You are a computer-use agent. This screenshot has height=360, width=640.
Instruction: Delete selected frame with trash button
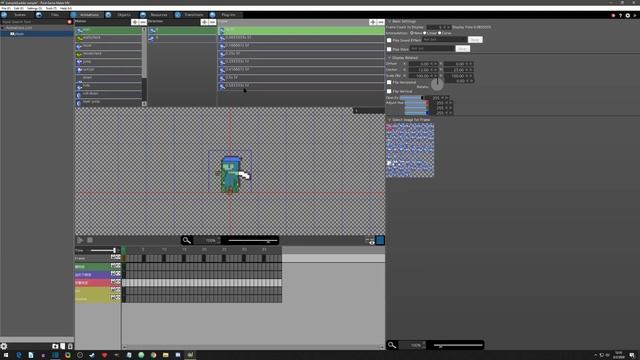click(380, 22)
